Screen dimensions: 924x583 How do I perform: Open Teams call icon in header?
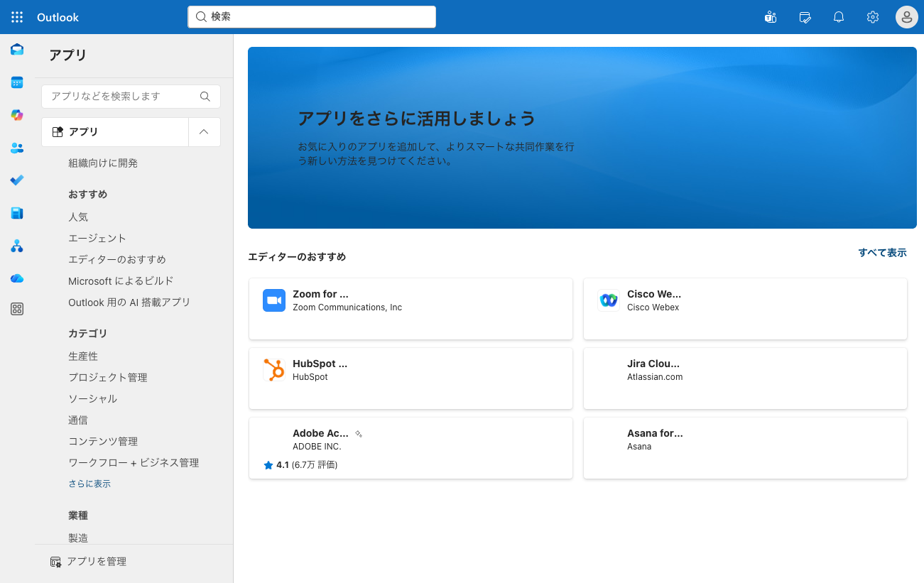pyautogui.click(x=771, y=17)
